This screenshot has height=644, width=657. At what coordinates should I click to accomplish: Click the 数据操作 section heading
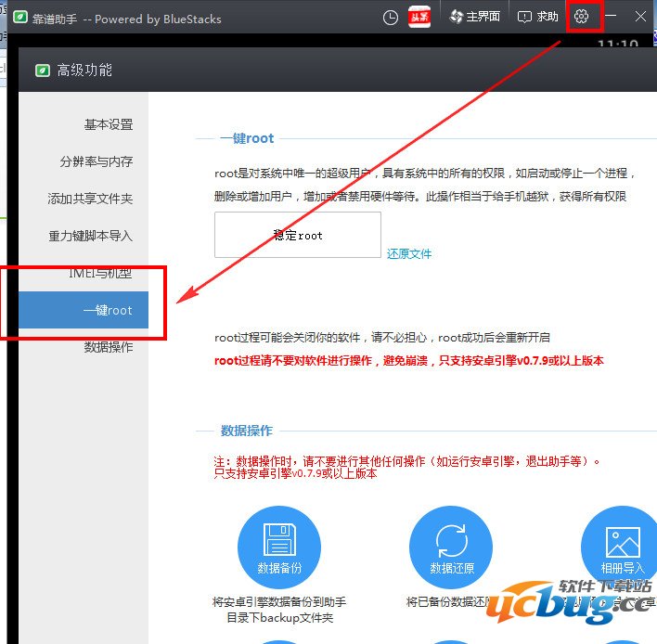tap(247, 431)
